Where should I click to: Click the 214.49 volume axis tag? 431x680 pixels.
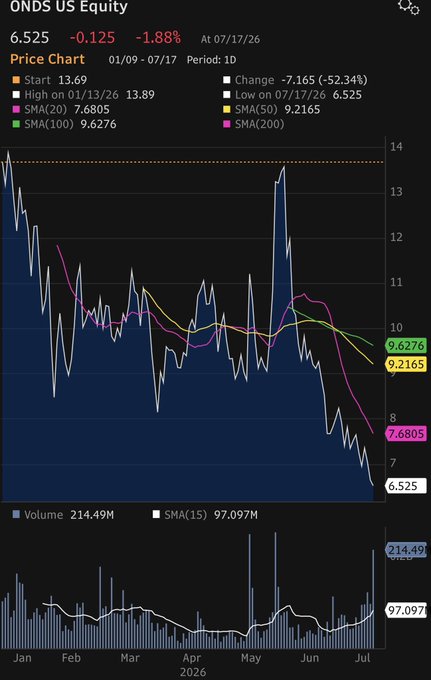406,550
